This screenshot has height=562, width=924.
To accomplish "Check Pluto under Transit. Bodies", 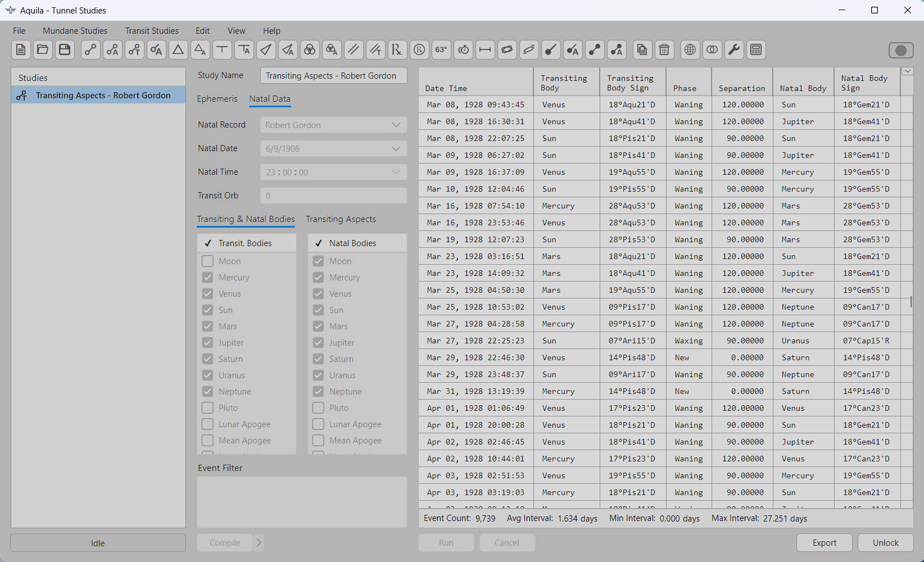I will pos(207,408).
